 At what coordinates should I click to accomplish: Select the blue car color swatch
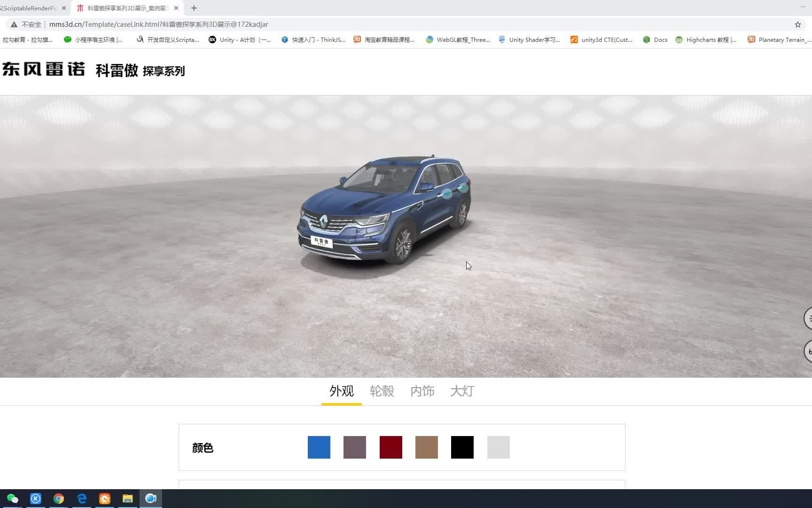click(x=319, y=447)
